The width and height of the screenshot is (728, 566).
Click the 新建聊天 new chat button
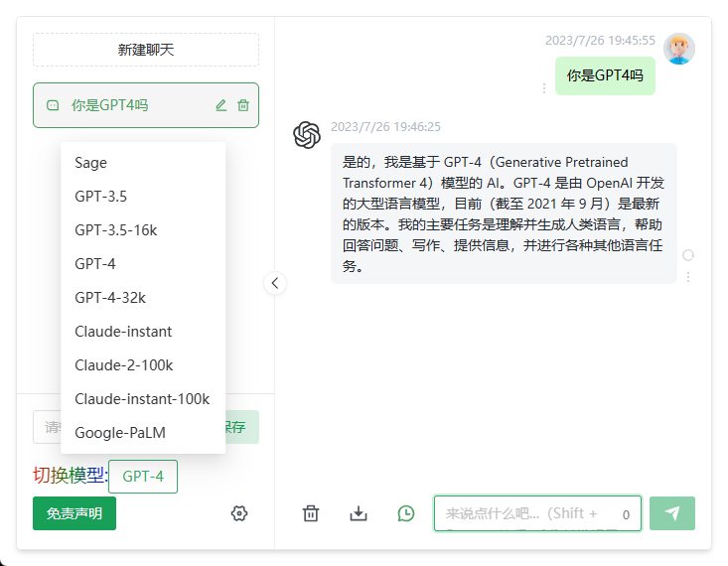146,50
